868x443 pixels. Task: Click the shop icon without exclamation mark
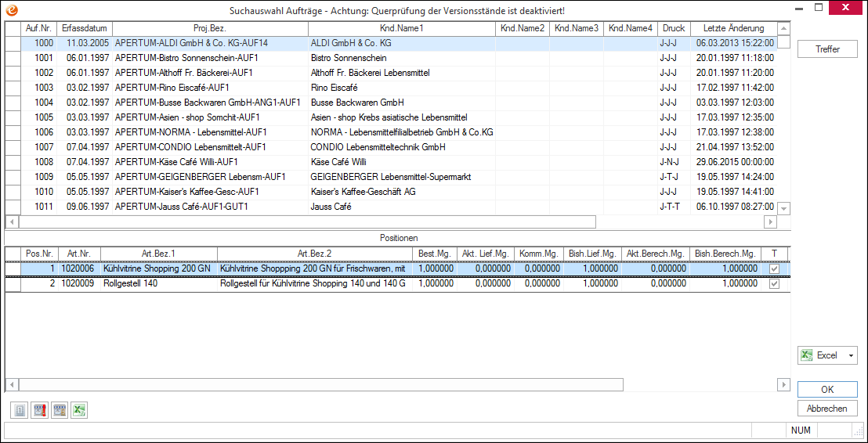click(60, 410)
